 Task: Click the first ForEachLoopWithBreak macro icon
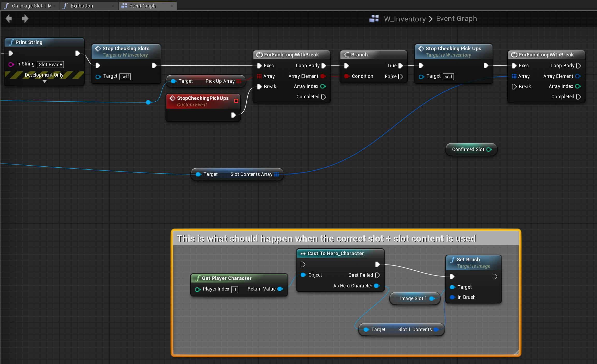(x=259, y=55)
